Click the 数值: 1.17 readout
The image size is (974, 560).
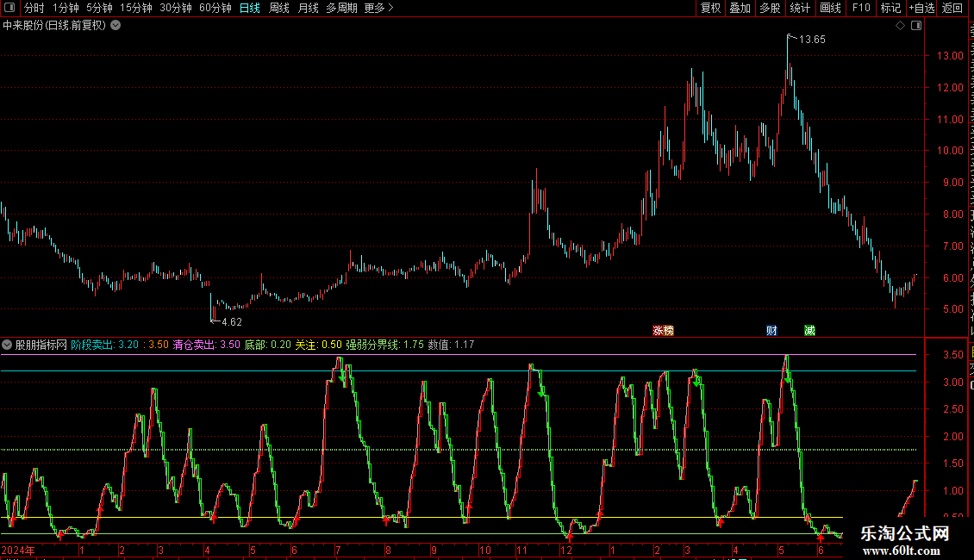[452, 345]
